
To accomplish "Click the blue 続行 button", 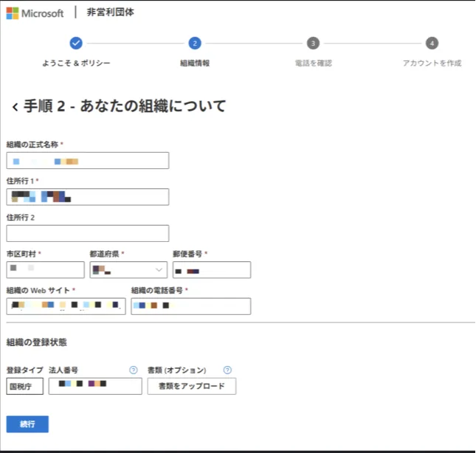I will (x=27, y=424).
